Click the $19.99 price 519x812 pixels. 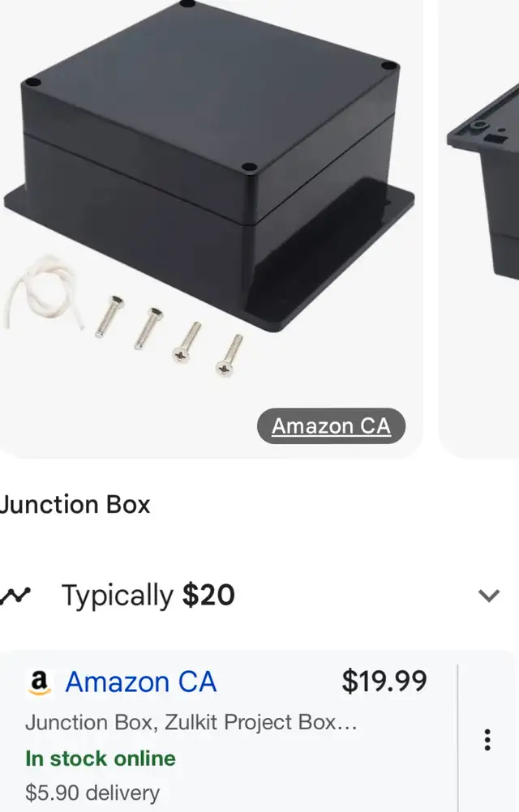[384, 681]
